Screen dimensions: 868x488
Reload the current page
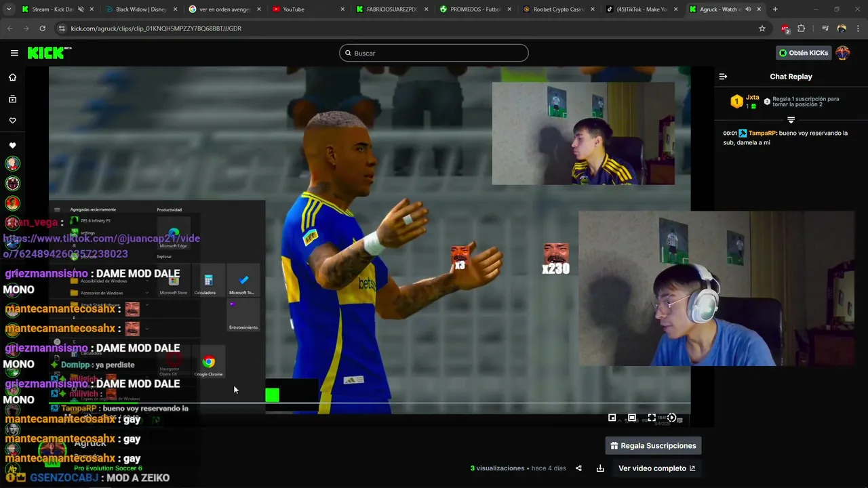pos(42,28)
